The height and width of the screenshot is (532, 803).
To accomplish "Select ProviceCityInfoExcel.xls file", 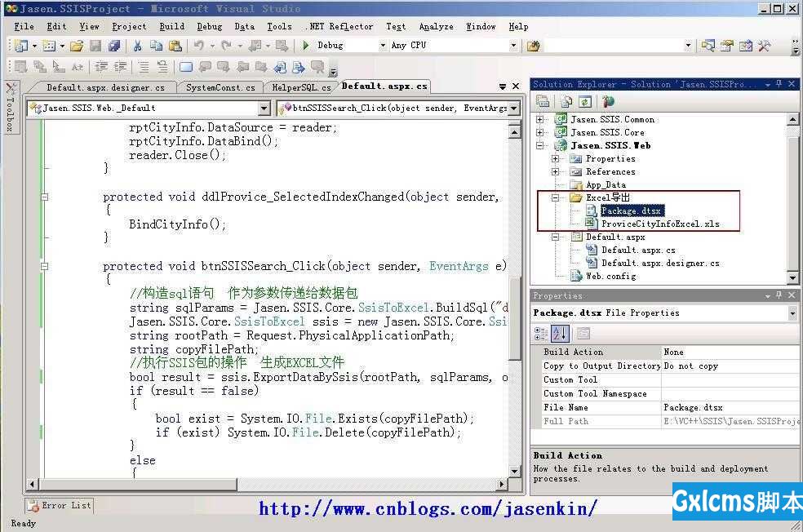I will tap(660, 224).
